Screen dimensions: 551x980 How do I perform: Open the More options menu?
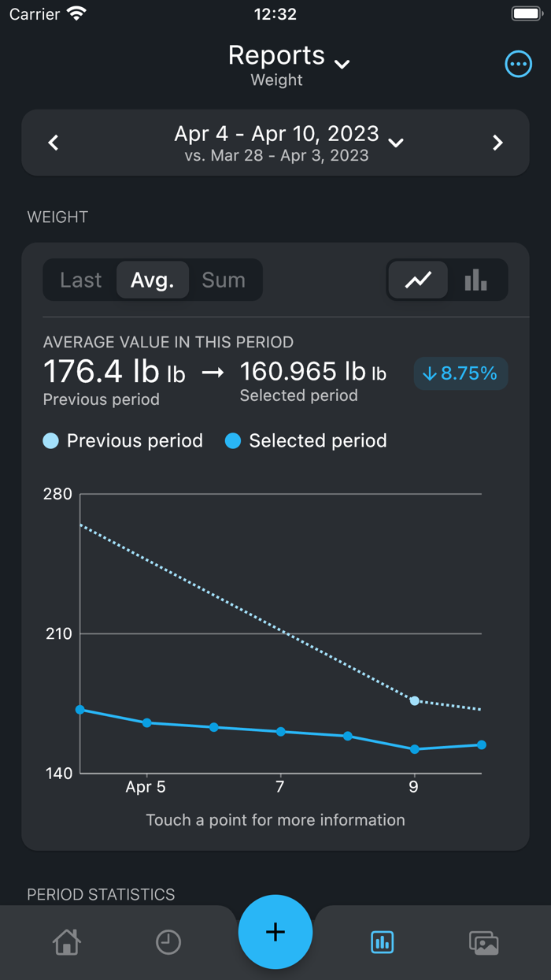coord(519,64)
